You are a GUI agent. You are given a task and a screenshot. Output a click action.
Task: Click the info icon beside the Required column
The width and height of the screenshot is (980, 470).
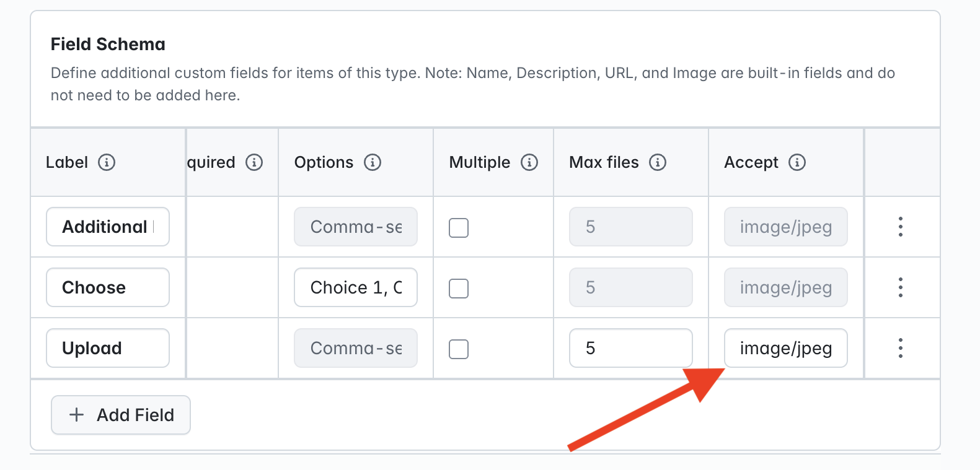[254, 162]
